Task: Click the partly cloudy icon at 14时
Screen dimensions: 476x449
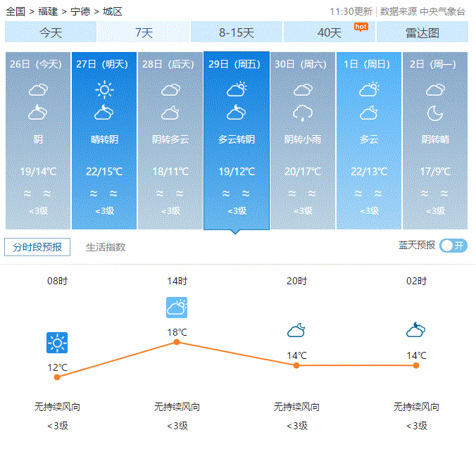Action: pyautogui.click(x=177, y=308)
